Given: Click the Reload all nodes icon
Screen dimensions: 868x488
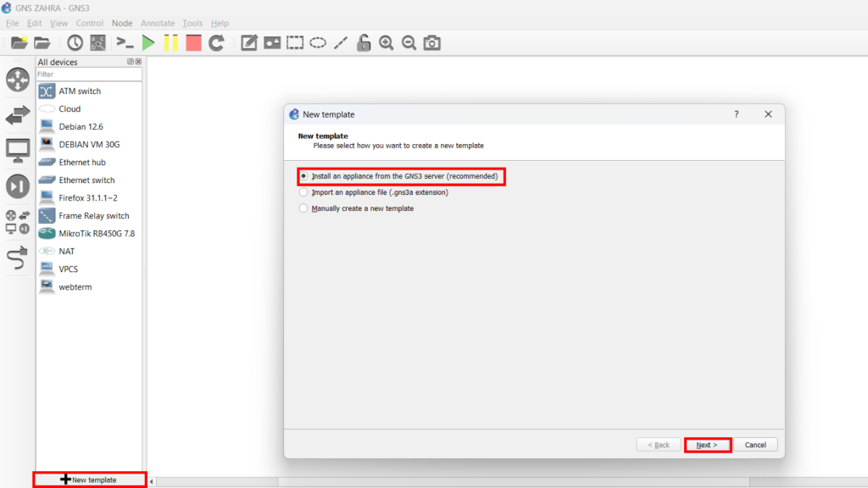Looking at the screenshot, I should tap(216, 42).
